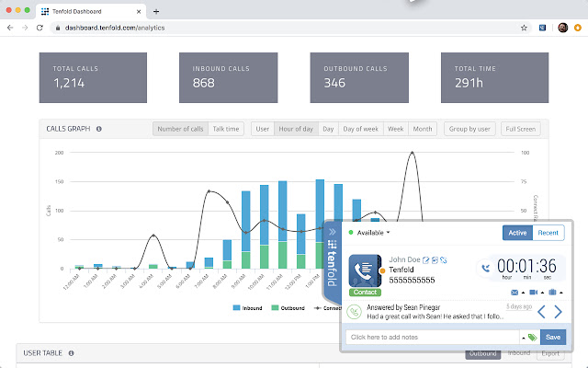Bookmark page with star icon

click(524, 28)
